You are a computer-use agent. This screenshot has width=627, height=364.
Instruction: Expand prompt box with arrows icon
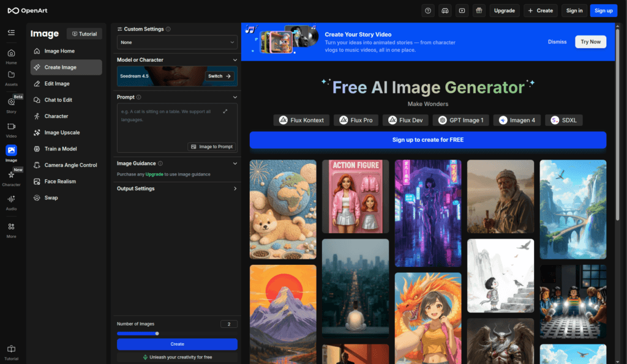click(225, 111)
